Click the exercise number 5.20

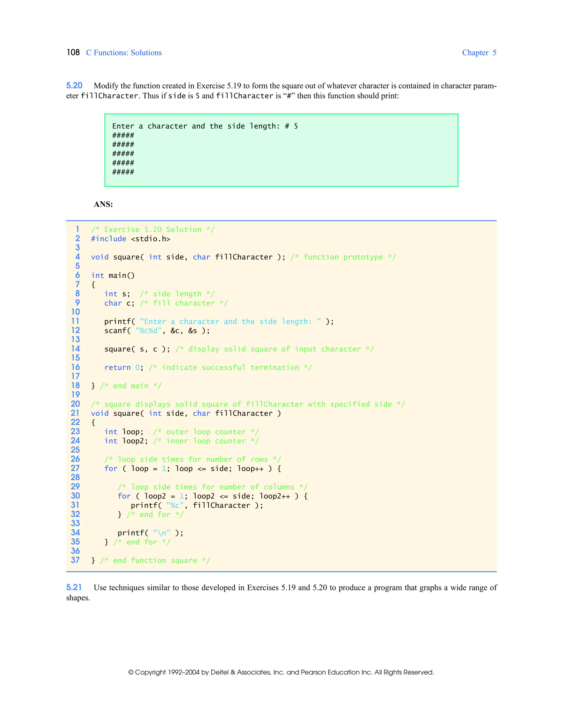[x=74, y=86]
